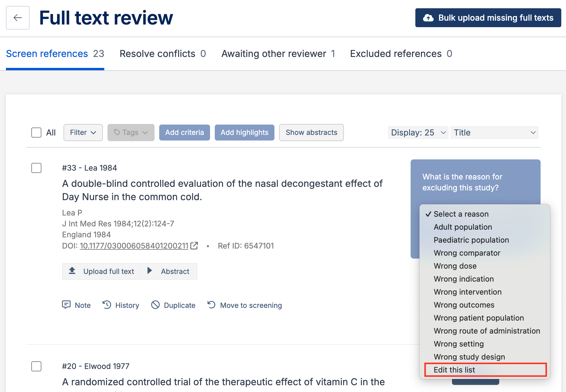The height and width of the screenshot is (392, 566).
Task: Select 'Wrong intervention' exclusion reason
Action: [x=485, y=292]
